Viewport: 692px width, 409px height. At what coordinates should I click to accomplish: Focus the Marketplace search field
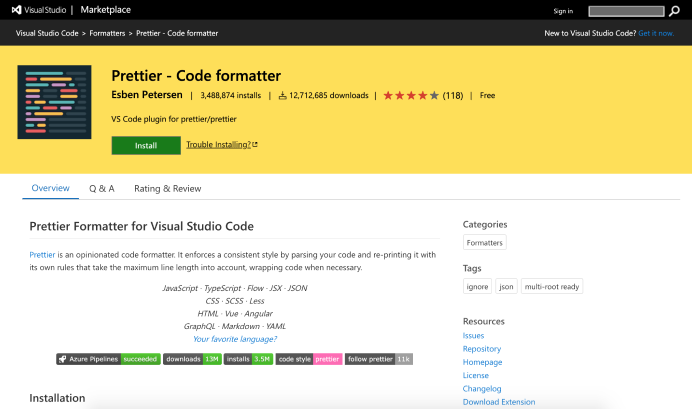pos(626,11)
